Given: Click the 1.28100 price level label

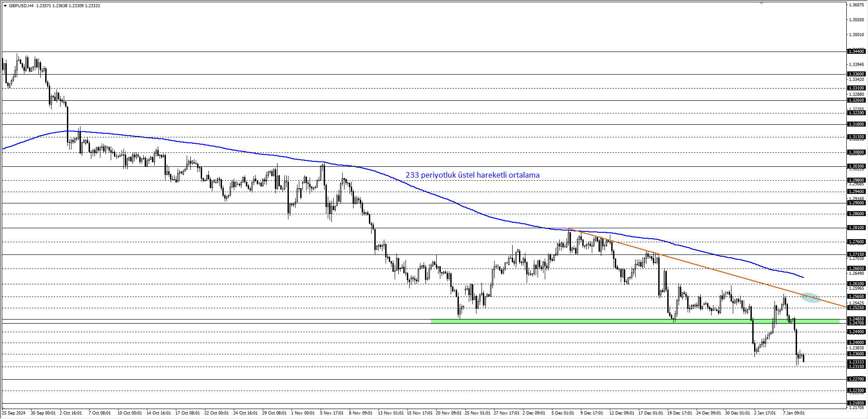Looking at the screenshot, I should pos(856,228).
